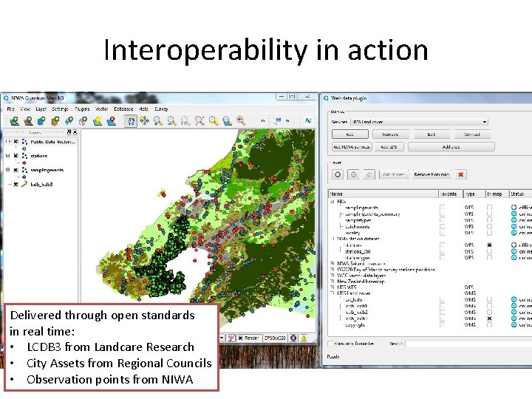Viewport: 532px width, 399px height.
Task: Open the Layer menu
Action: 41,109
